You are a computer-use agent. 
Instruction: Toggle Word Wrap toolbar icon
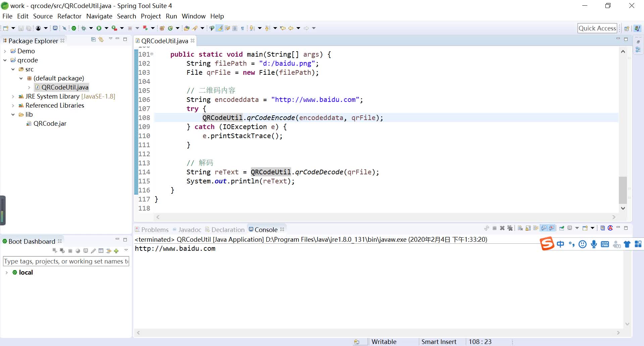(x=227, y=28)
